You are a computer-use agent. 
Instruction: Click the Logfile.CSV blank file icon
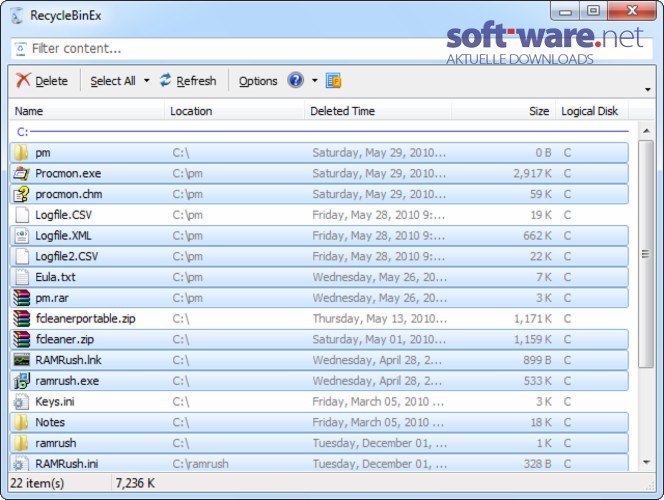click(x=22, y=215)
